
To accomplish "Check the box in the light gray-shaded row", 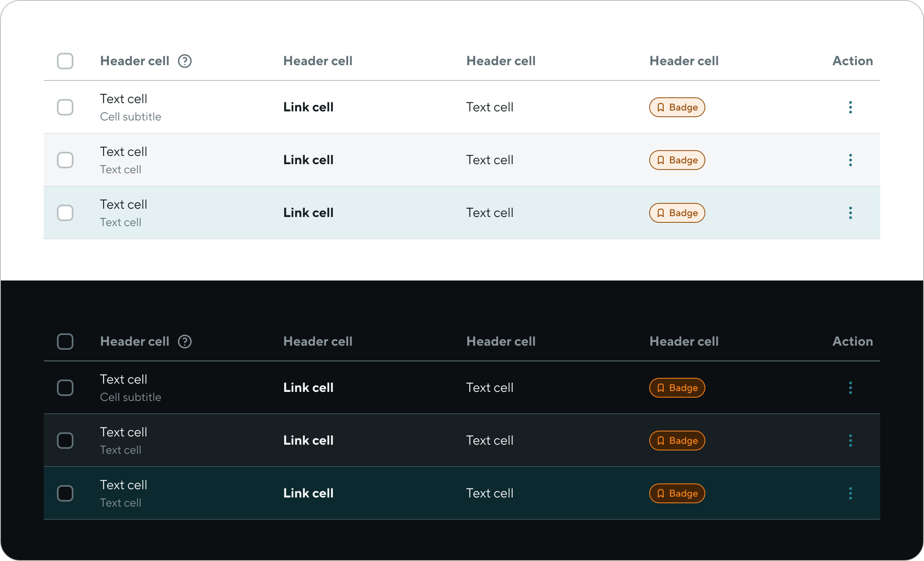I will coord(65,160).
